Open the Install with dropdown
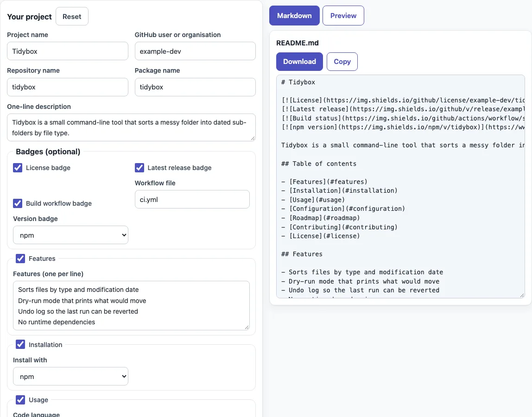This screenshot has width=532, height=417. 70,376
